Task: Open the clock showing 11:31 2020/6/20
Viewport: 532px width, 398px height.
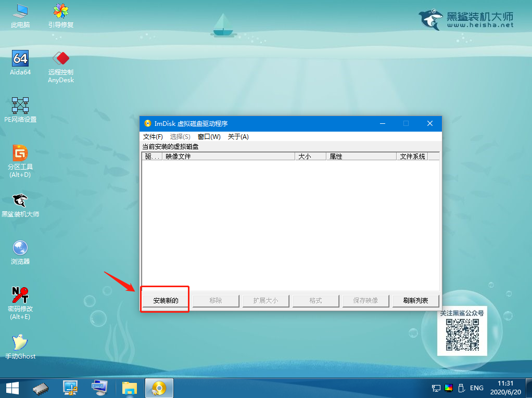Action: click(505, 388)
